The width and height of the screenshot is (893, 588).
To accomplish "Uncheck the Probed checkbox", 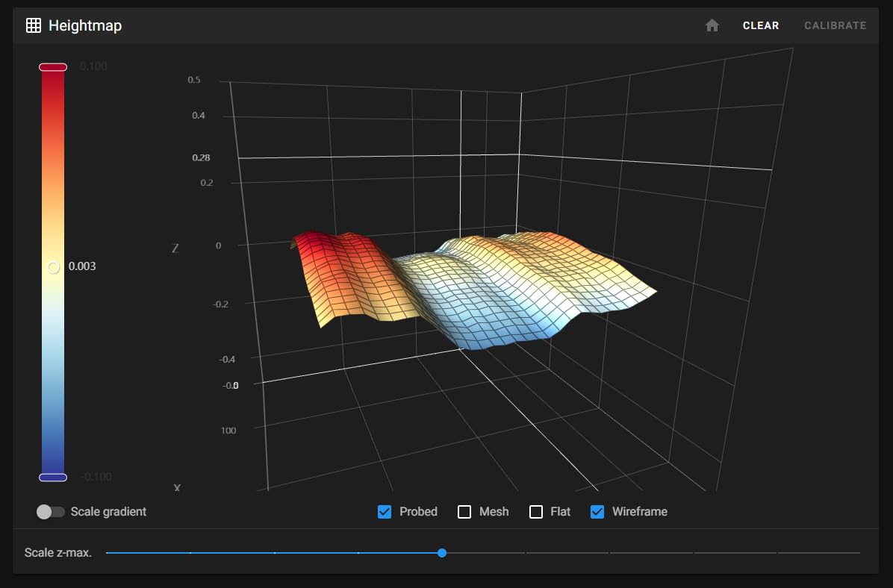I will pyautogui.click(x=385, y=512).
